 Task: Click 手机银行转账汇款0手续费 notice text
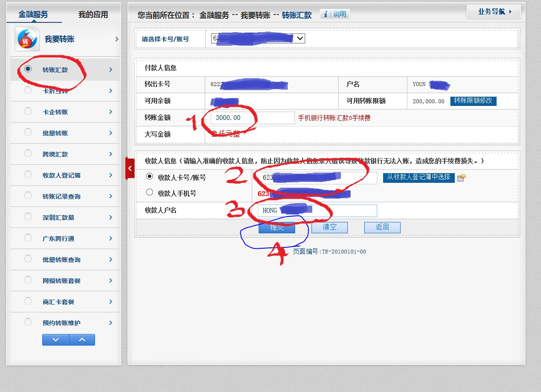(334, 118)
